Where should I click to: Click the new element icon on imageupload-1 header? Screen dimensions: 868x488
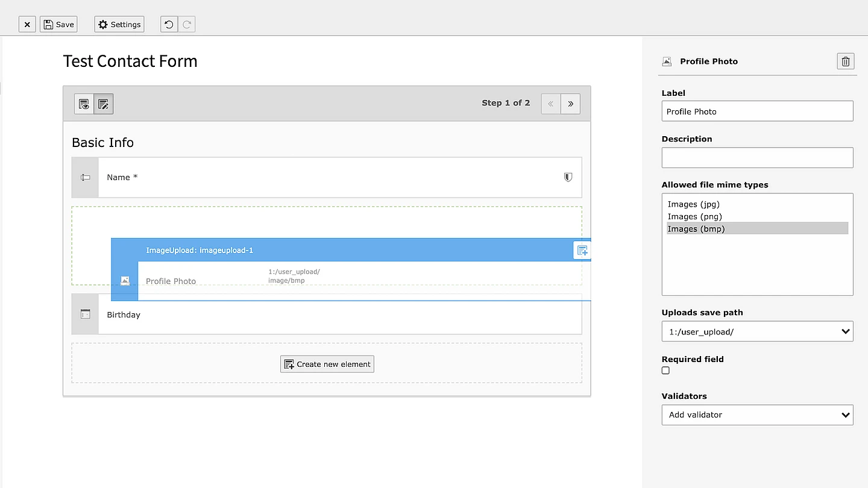click(581, 249)
